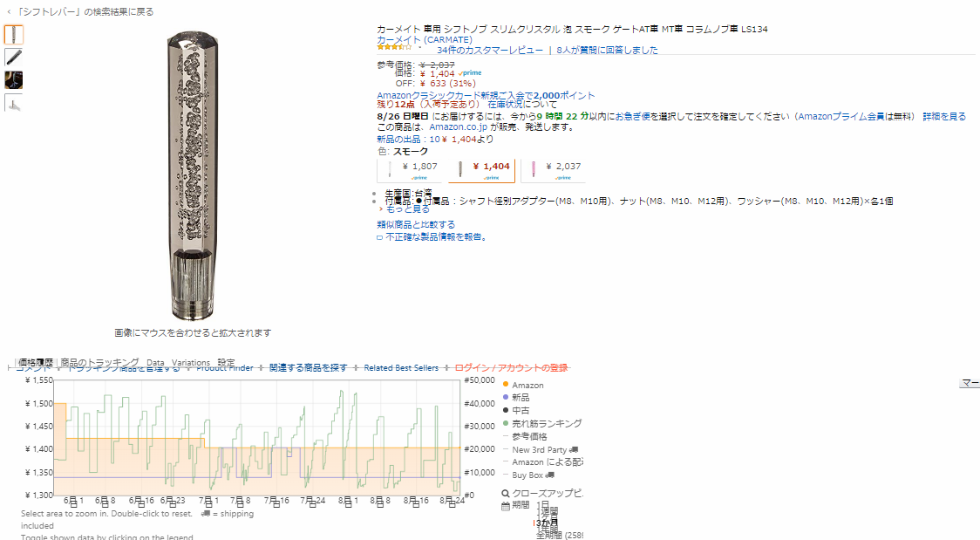The height and width of the screenshot is (540, 980).
Task: Toggle the 新品 series in chart legend
Action: coord(506,397)
